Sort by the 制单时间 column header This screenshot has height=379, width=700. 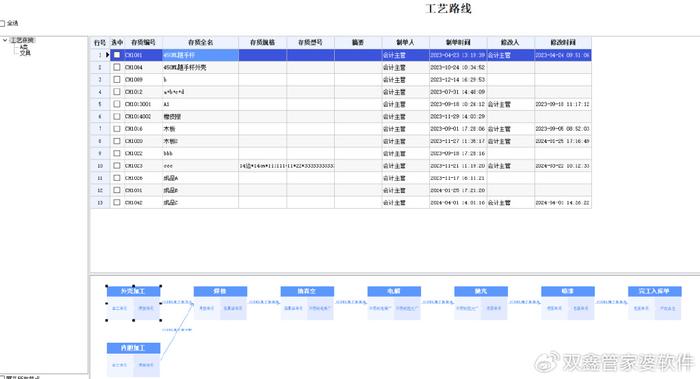(458, 42)
